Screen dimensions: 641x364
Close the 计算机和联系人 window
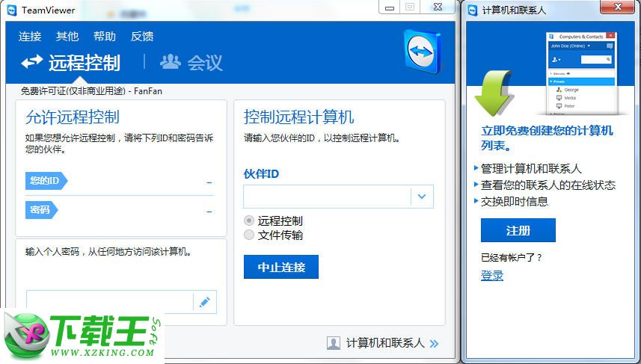(x=618, y=7)
